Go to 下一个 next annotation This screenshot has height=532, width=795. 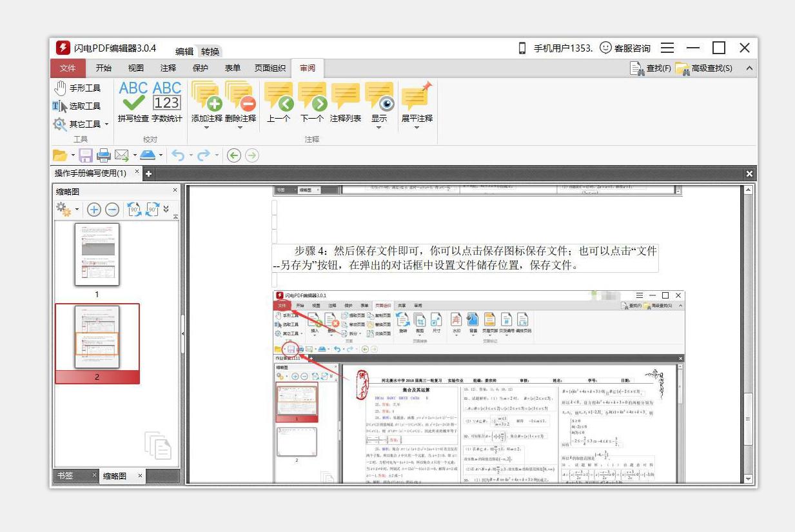point(312,102)
